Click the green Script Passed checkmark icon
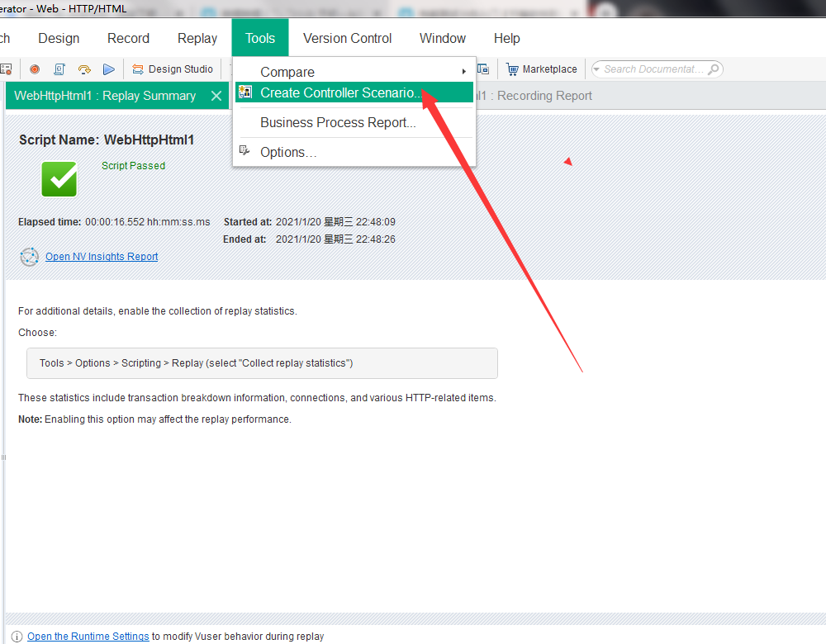The width and height of the screenshot is (826, 644). tap(59, 178)
